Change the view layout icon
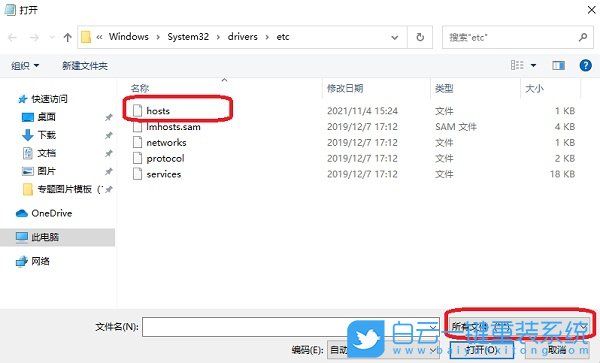 pyautogui.click(x=517, y=65)
